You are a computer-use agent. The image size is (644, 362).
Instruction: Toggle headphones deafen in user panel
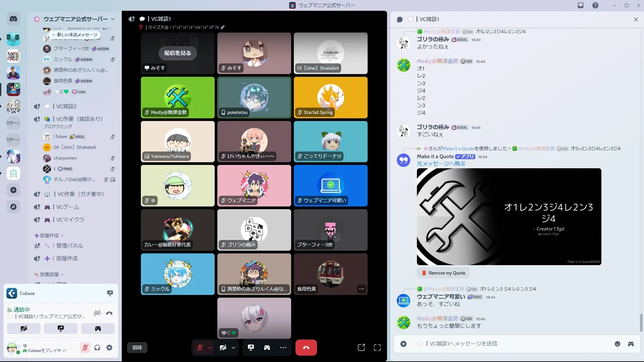coord(97,348)
